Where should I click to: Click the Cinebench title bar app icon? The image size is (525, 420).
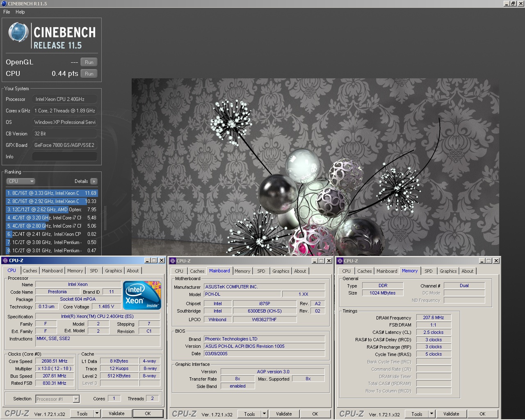coord(4,3)
